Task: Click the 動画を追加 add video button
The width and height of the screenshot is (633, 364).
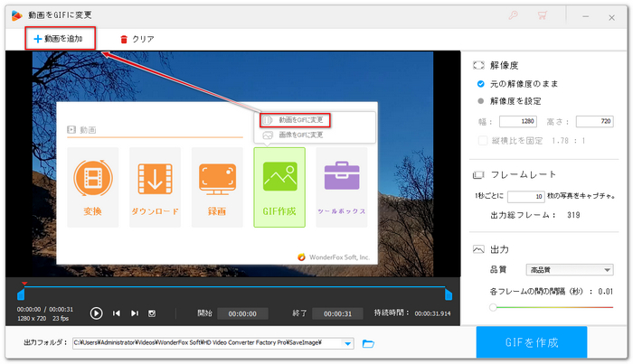Action: tap(60, 39)
